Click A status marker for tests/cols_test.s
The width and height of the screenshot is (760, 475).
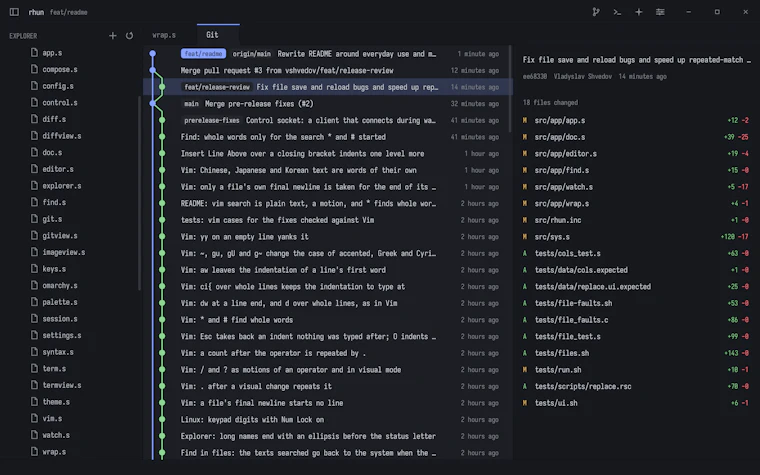point(524,253)
